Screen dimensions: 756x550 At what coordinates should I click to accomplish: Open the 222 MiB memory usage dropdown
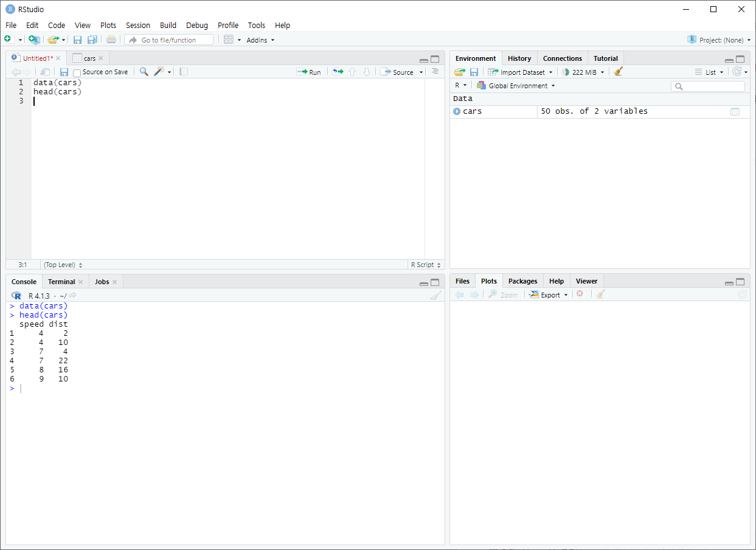coord(584,72)
